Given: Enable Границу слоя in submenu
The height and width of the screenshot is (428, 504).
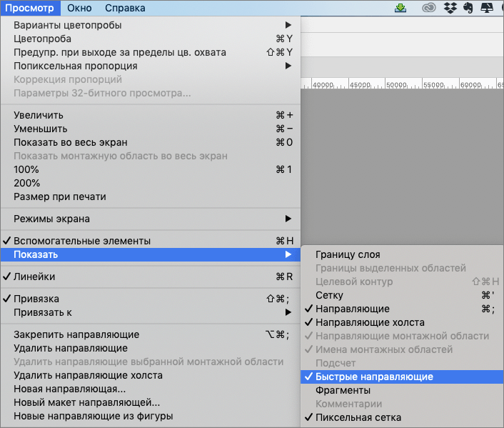Looking at the screenshot, I should click(402, 254).
